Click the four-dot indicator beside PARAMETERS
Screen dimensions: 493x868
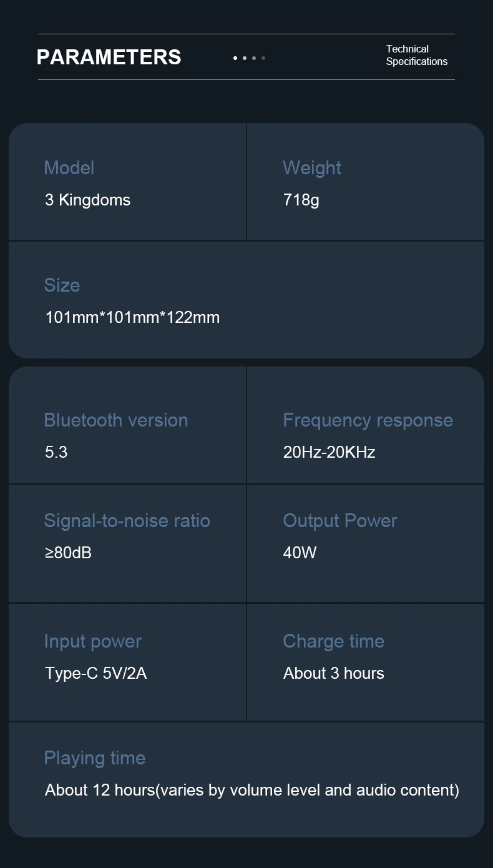coord(249,58)
